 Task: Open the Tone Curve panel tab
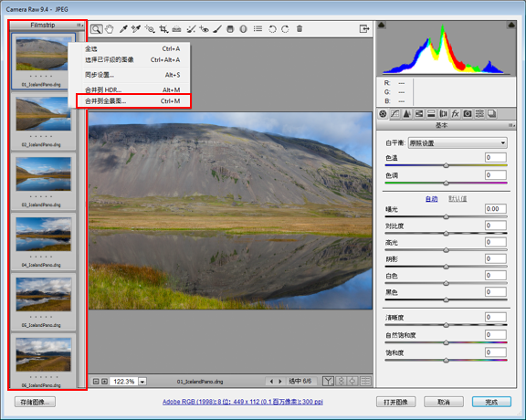(x=394, y=114)
